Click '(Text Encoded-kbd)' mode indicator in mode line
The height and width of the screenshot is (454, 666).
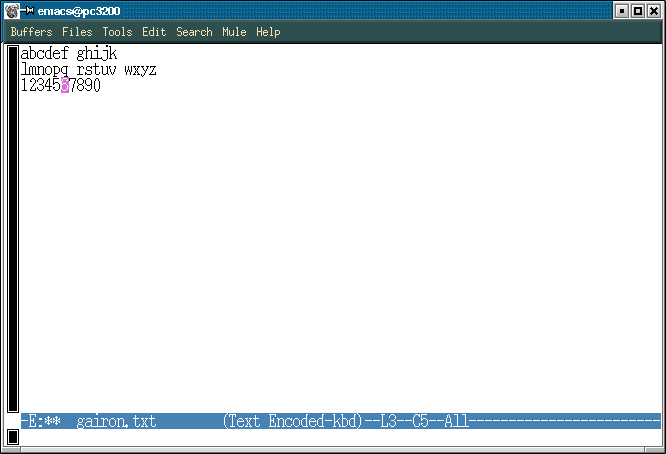[292, 421]
